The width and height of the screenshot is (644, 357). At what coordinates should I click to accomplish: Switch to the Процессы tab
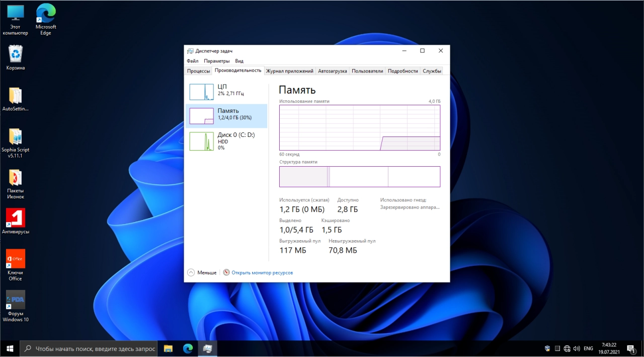199,71
